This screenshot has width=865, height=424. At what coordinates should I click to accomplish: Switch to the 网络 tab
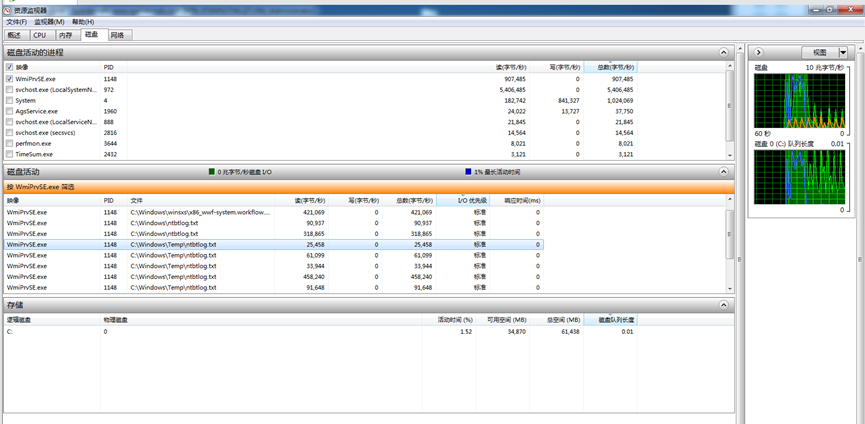[118, 35]
